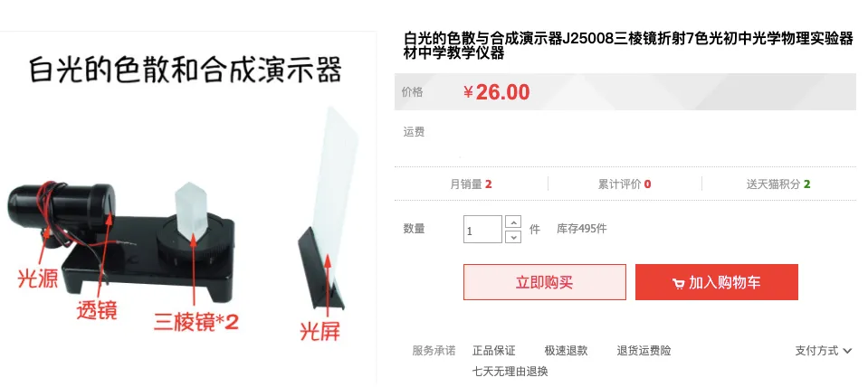
Task: Click the 库存495件 stock text
Action: (582, 229)
